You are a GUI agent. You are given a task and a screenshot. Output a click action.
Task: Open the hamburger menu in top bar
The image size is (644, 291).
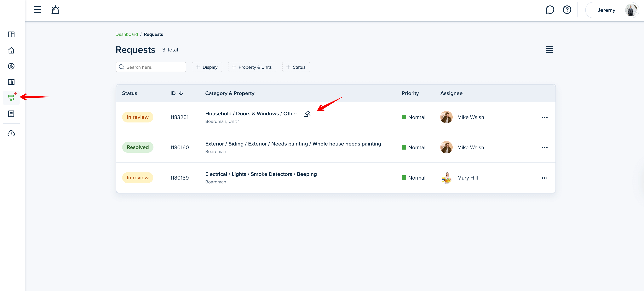coord(37,10)
